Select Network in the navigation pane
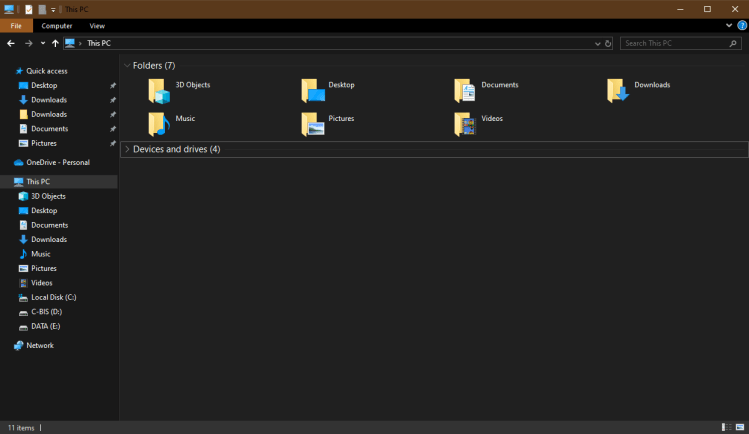This screenshot has height=434, width=749. pyautogui.click(x=40, y=345)
